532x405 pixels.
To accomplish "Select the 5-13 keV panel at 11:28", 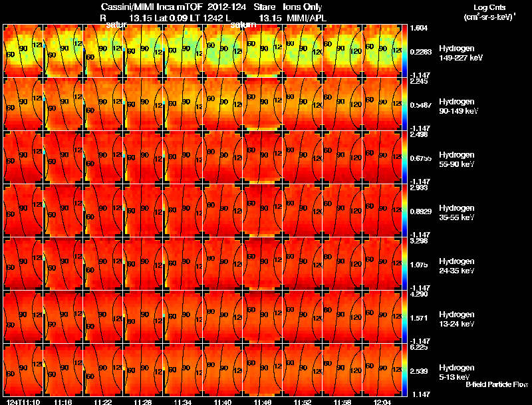I will (x=143, y=370).
